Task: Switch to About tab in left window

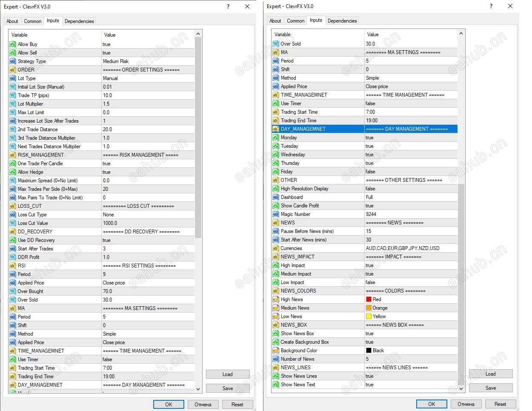Action: [x=12, y=21]
